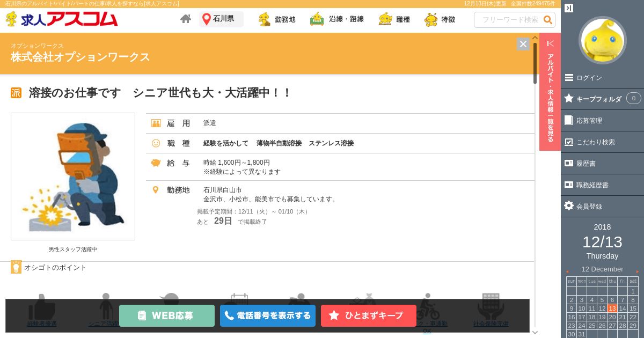Open 会員登録 in the sidebar

point(602,206)
